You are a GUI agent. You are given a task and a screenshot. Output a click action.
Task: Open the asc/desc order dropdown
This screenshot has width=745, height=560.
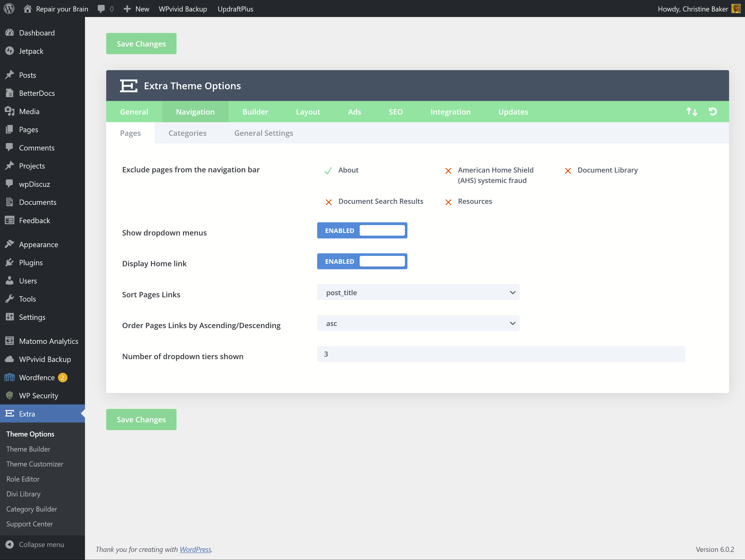418,323
